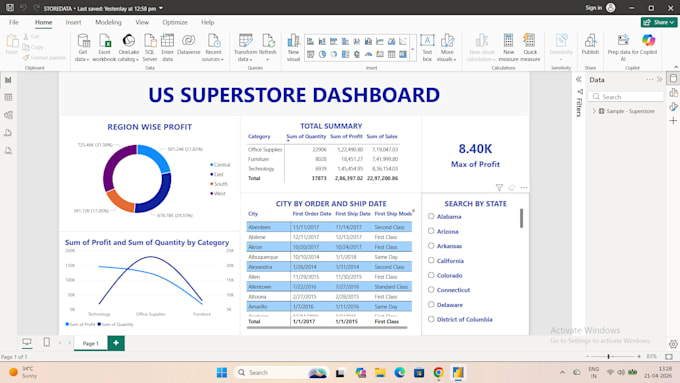Open more options ellipsis above state slicer
Viewport: 680px width, 383px height.
pos(524,187)
